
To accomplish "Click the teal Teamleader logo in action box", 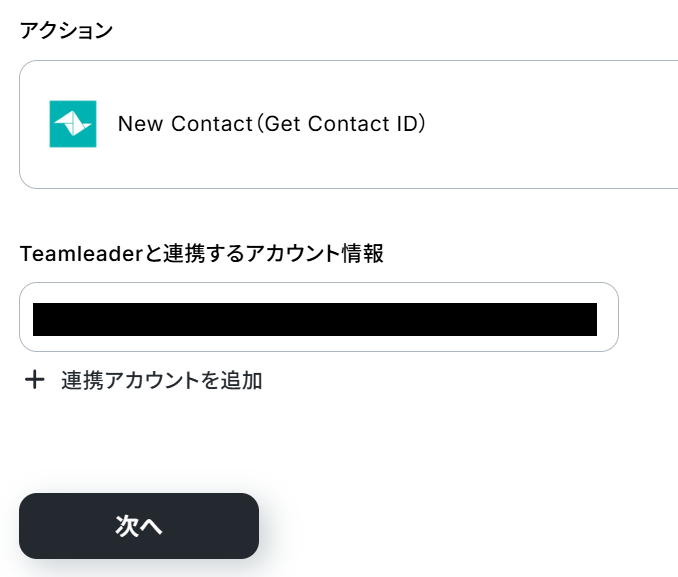I will click(x=73, y=124).
